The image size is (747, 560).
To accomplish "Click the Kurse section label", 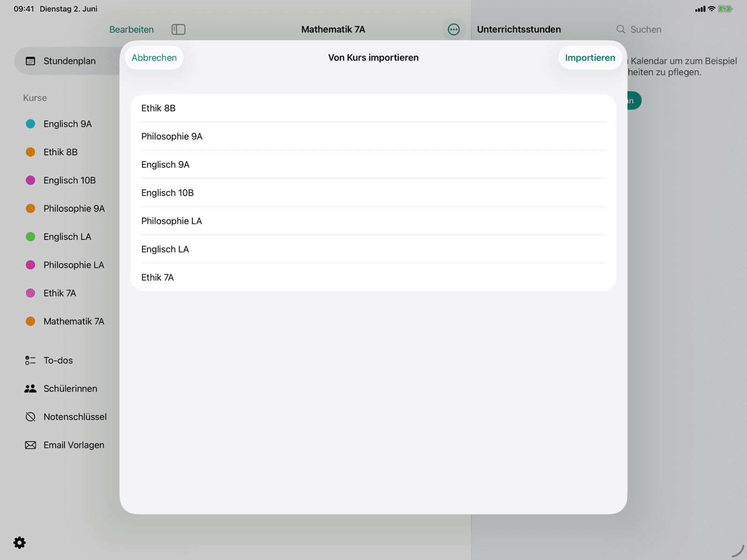I will pos(35,98).
